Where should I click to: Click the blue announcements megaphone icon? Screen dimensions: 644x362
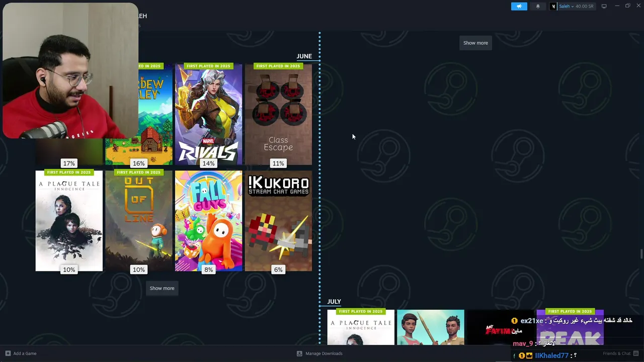pyautogui.click(x=519, y=6)
